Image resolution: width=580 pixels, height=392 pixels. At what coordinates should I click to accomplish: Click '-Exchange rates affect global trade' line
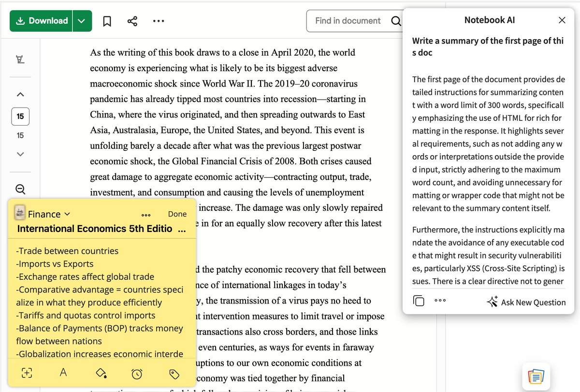pos(85,277)
